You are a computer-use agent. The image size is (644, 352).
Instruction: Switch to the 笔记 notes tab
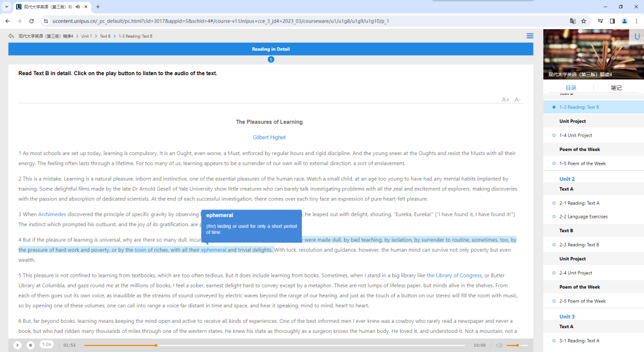coord(616,88)
